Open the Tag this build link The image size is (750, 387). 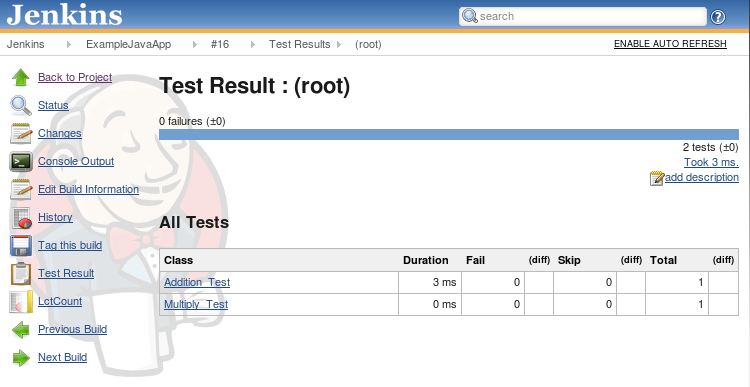70,245
